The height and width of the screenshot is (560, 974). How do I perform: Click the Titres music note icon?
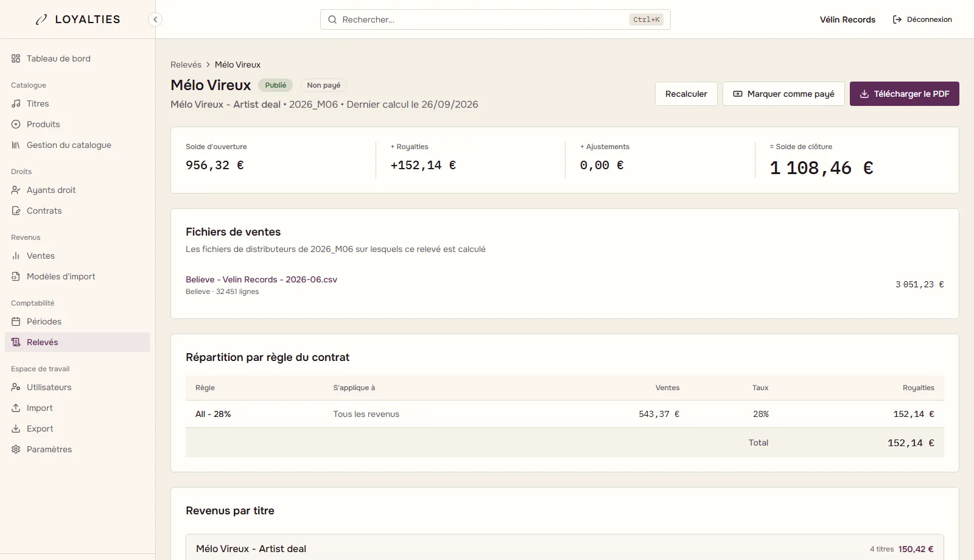[x=16, y=103]
